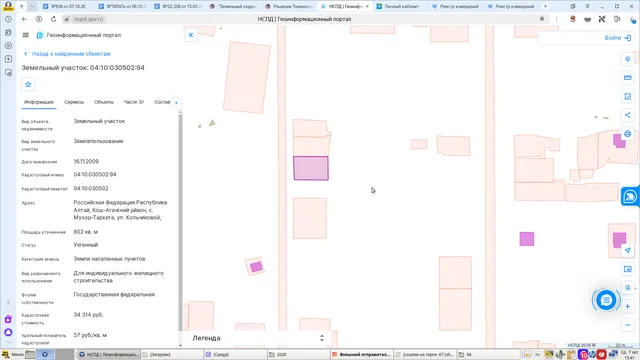Viewport: 640px width, 360px height.
Task: Reload the current page
Action: [53, 19]
